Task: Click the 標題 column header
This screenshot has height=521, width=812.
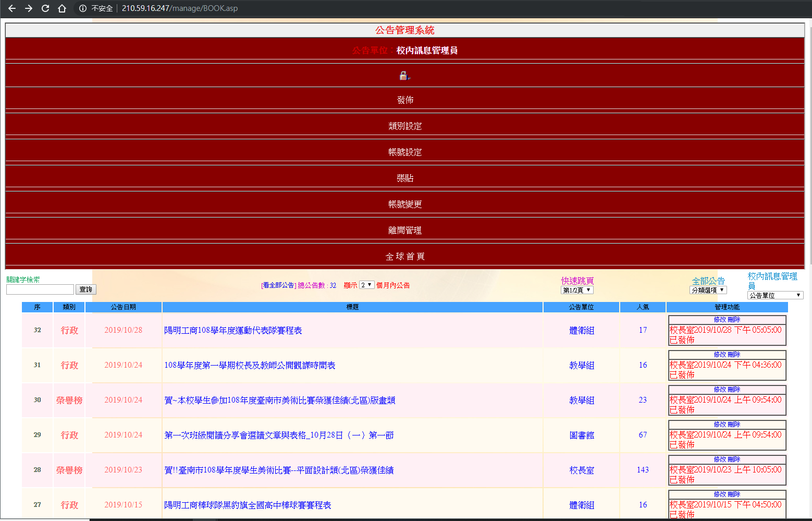Action: pos(352,307)
